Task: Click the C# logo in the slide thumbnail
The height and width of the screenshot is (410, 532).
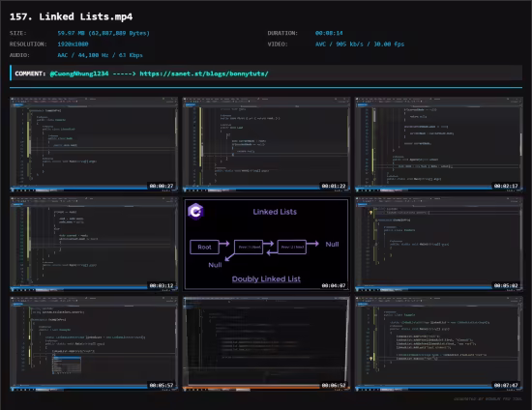Action: click(x=195, y=211)
